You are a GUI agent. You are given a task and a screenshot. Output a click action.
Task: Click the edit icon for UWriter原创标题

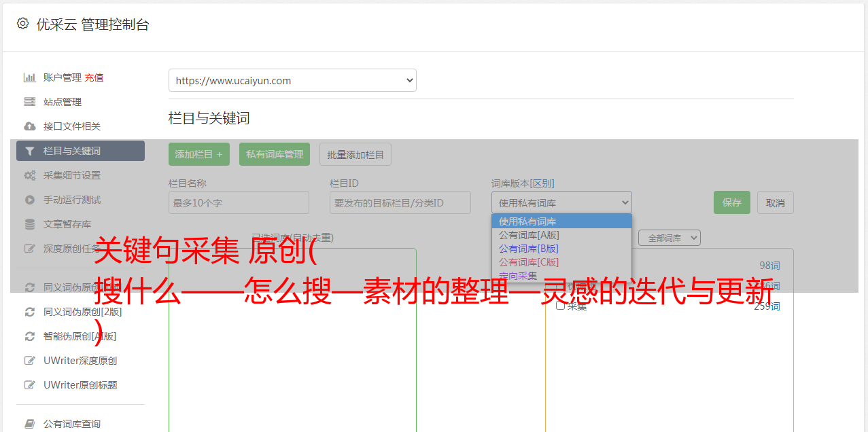click(30, 385)
